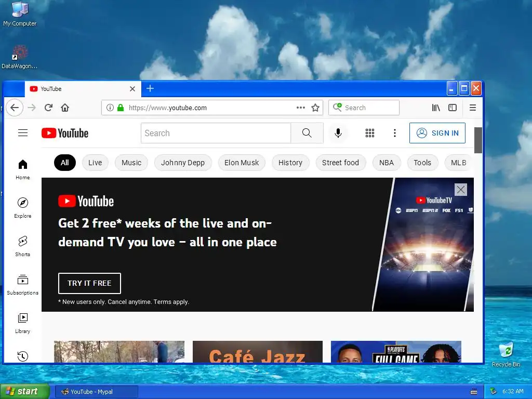Screen dimensions: 532x399
Task: Open Subscriptions in YouTube sidebar
Action: click(x=23, y=284)
